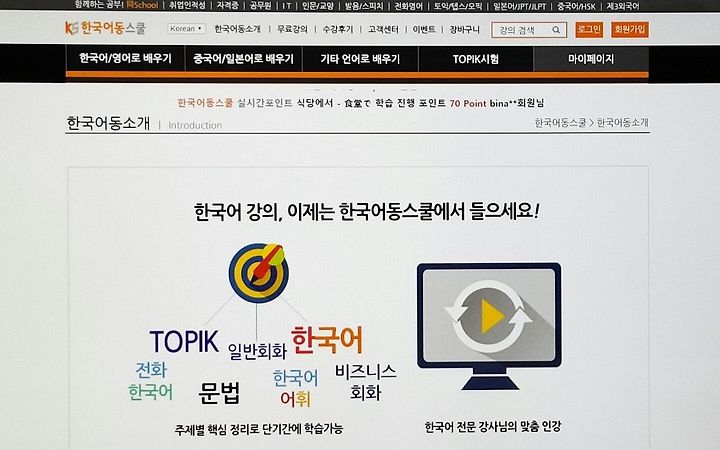Screen dimensions: 720x450
Task: Open the 한국어동소개 header link
Action: click(237, 29)
